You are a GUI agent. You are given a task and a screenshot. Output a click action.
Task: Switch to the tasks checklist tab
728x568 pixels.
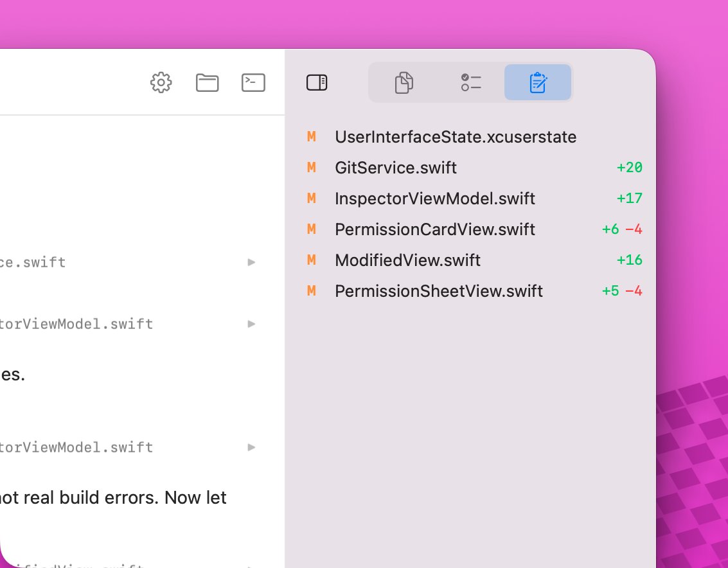click(x=471, y=83)
